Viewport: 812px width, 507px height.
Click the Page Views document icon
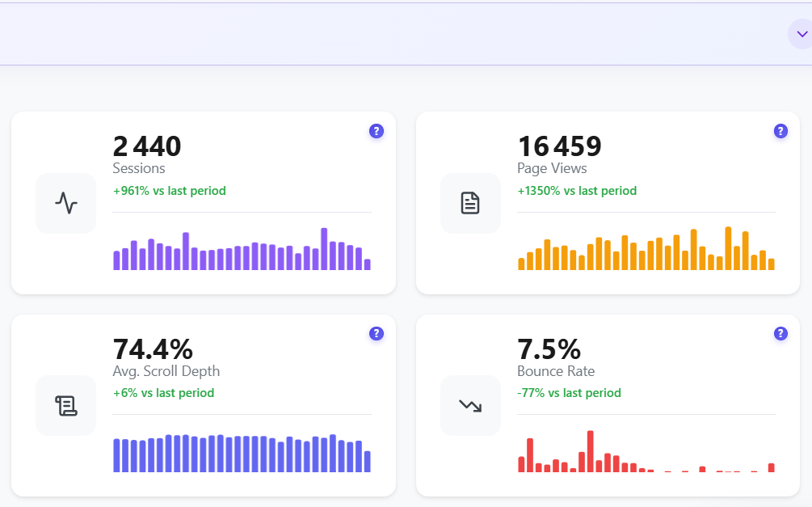pos(470,203)
